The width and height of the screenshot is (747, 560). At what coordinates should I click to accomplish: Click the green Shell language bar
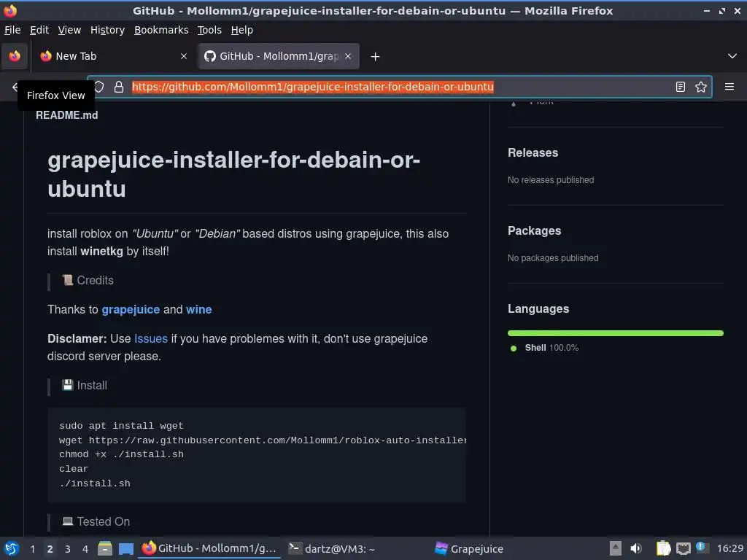616,333
